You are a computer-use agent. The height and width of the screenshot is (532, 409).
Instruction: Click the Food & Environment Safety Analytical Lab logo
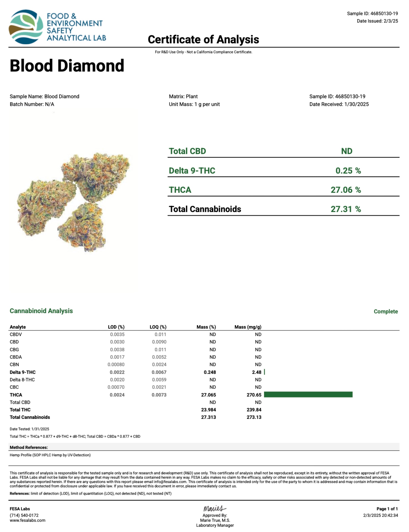click(x=57, y=27)
